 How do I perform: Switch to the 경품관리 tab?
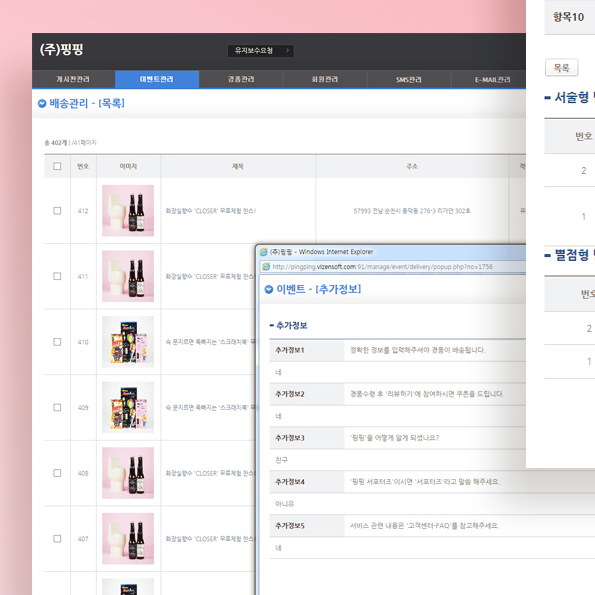(x=241, y=79)
